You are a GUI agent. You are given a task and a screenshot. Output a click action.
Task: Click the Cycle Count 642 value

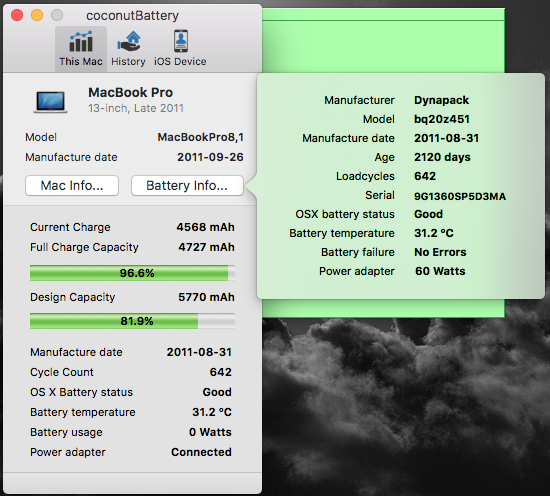221,372
